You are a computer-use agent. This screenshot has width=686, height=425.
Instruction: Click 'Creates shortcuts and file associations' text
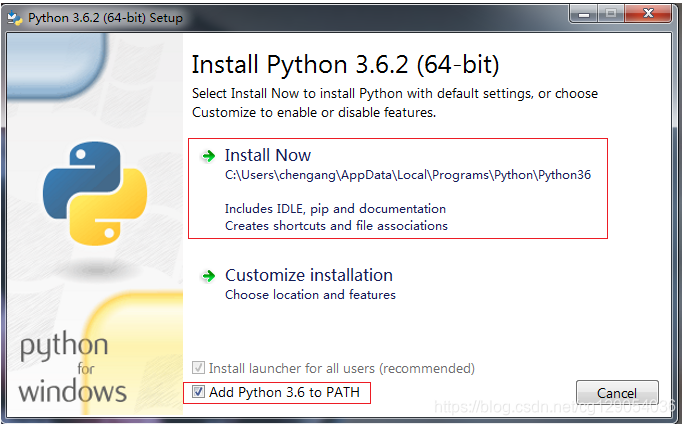(x=336, y=226)
